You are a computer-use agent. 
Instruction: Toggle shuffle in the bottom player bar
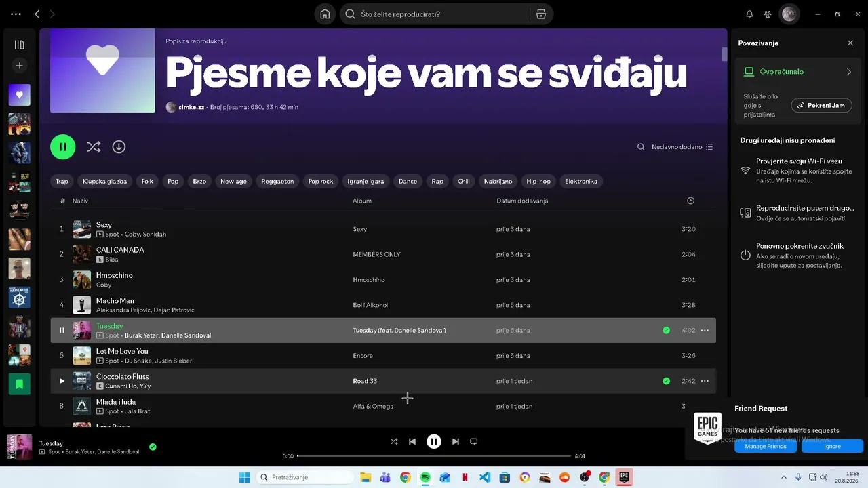coord(394,441)
